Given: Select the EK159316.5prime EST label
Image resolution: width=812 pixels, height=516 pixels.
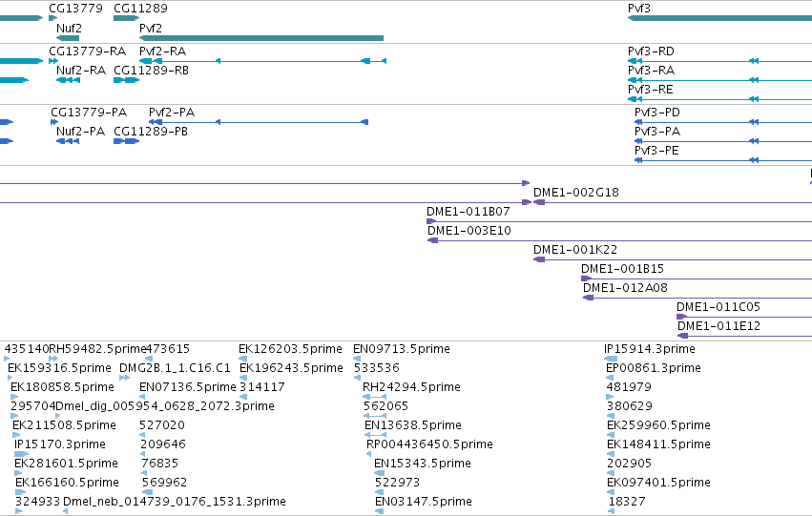Looking at the screenshot, I should tap(59, 368).
